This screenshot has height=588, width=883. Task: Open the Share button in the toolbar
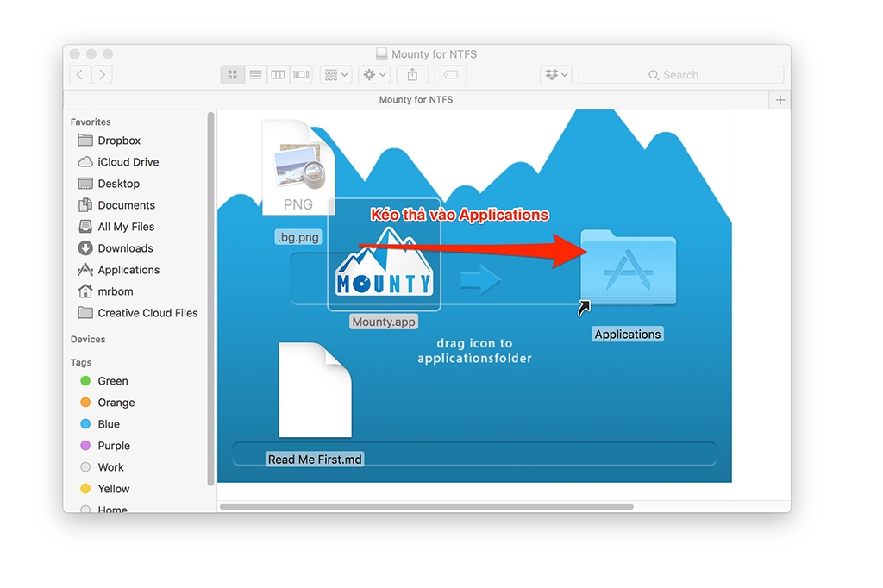coord(412,74)
